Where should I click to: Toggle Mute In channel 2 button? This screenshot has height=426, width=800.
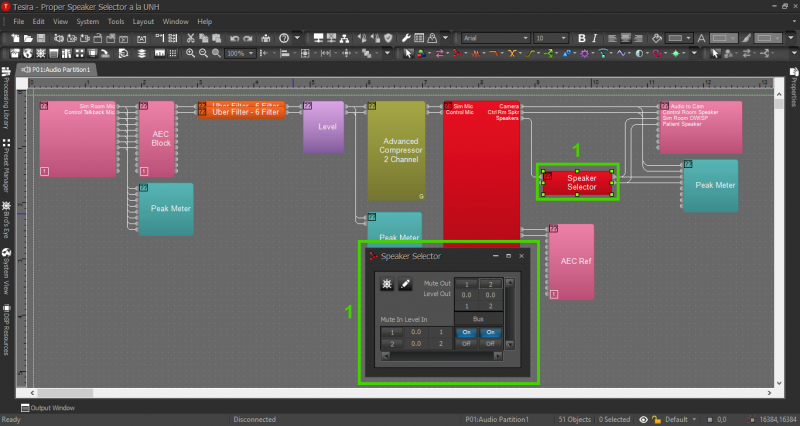[x=392, y=344]
